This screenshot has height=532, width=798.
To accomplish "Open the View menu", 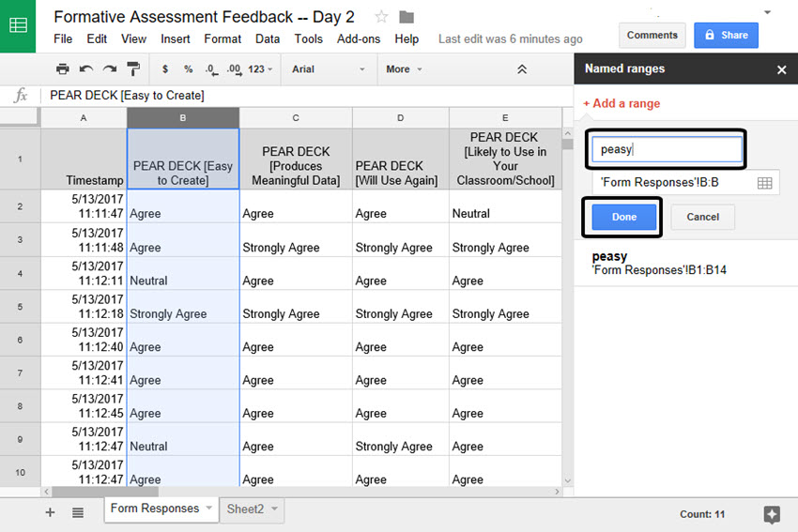I will coord(133,39).
